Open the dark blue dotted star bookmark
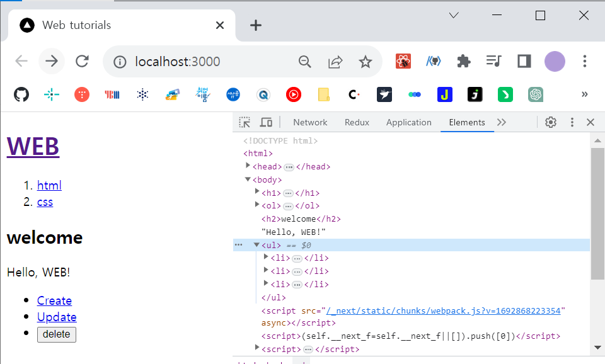The height and width of the screenshot is (364, 605). pyautogui.click(x=142, y=94)
